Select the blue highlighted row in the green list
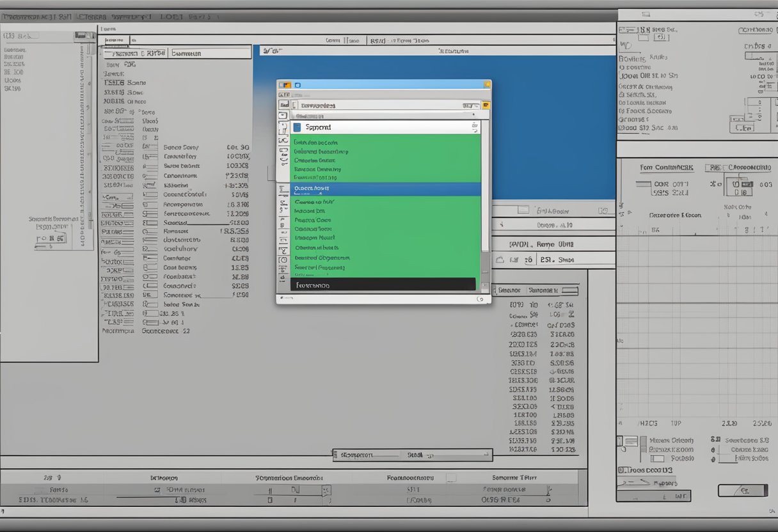 click(x=385, y=189)
